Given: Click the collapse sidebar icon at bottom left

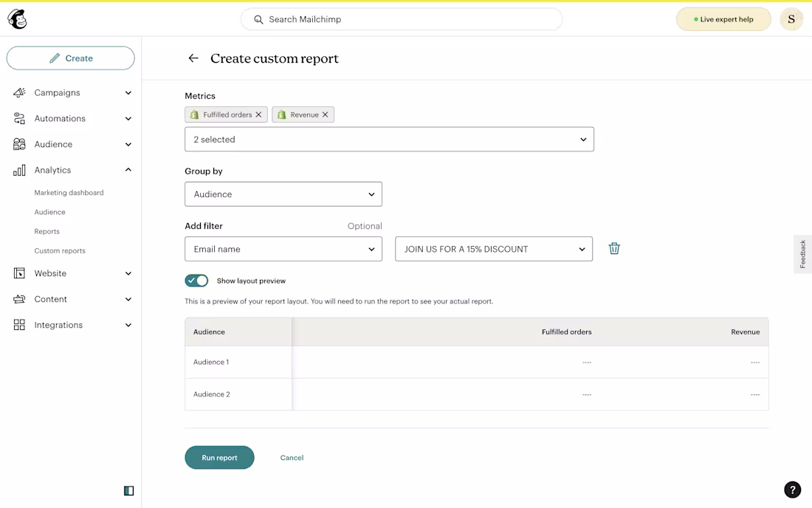Looking at the screenshot, I should coord(129,490).
